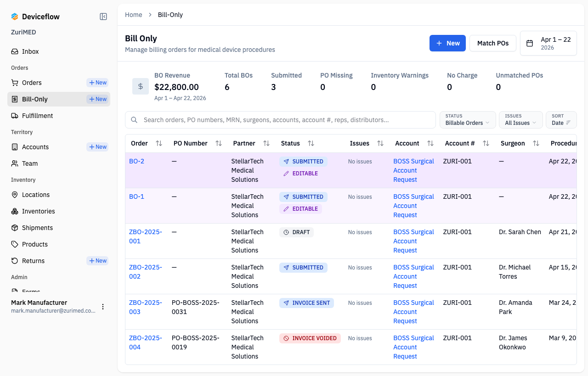Sort by Status column arrows icon

(x=311, y=143)
